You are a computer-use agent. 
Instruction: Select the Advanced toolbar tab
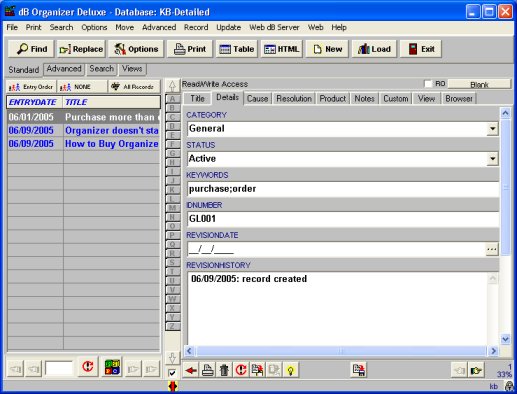(x=64, y=69)
